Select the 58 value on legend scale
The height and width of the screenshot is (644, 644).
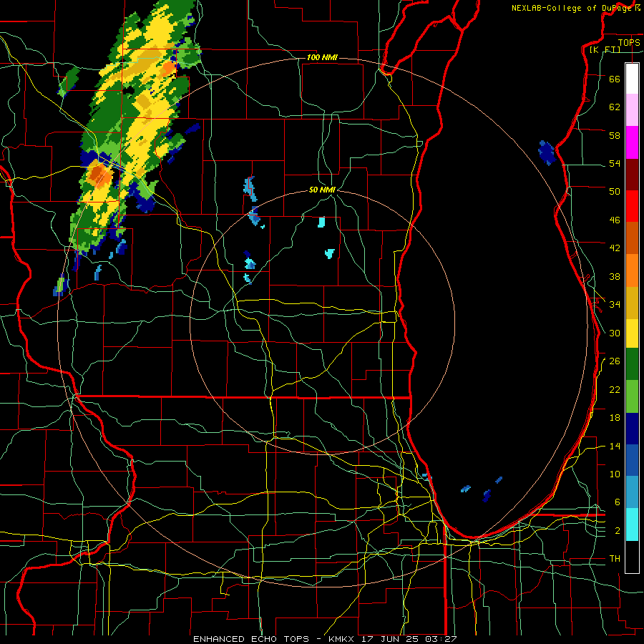pyautogui.click(x=615, y=135)
